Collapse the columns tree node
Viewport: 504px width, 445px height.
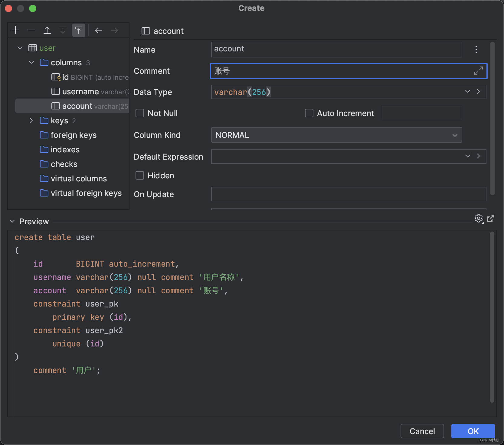(31, 62)
